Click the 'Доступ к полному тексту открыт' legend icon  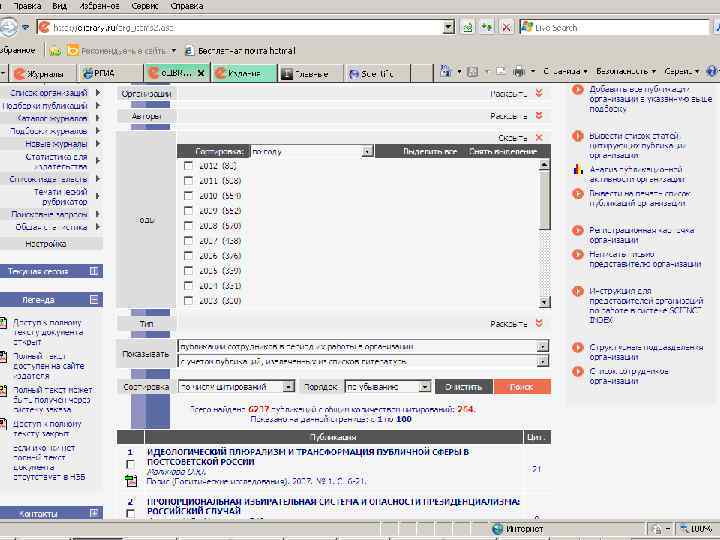pos(3,323)
